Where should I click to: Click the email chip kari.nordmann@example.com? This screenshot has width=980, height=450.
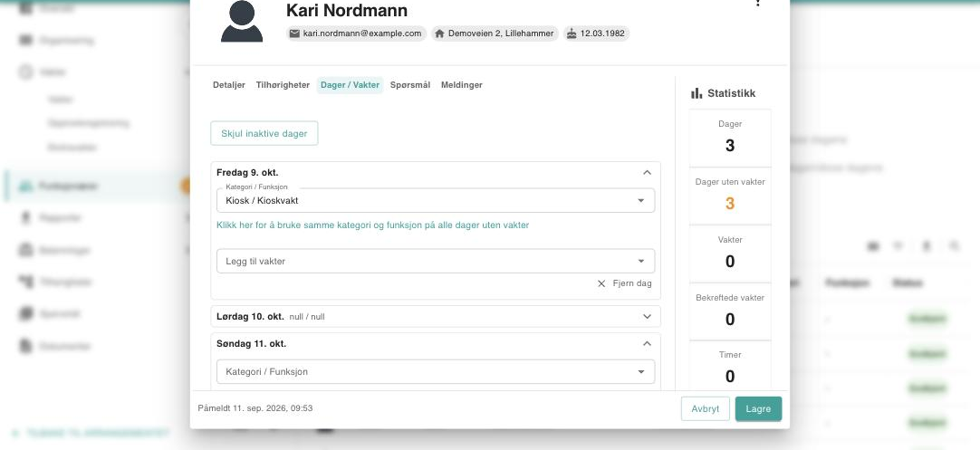(x=356, y=34)
